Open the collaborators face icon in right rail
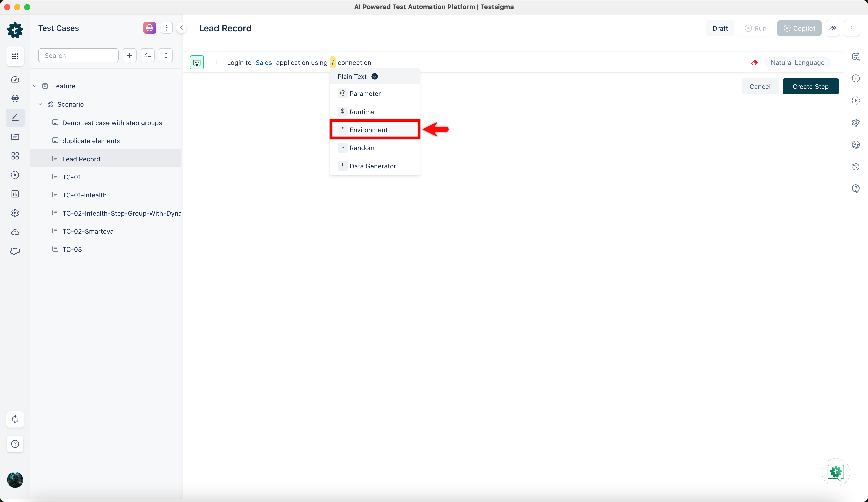 point(856,144)
